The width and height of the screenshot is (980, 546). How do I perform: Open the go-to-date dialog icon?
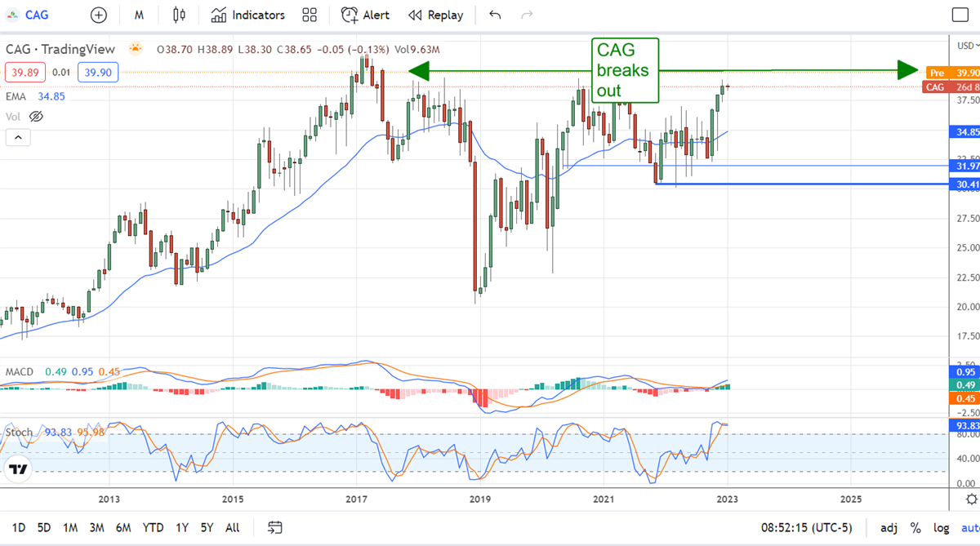pos(274,528)
